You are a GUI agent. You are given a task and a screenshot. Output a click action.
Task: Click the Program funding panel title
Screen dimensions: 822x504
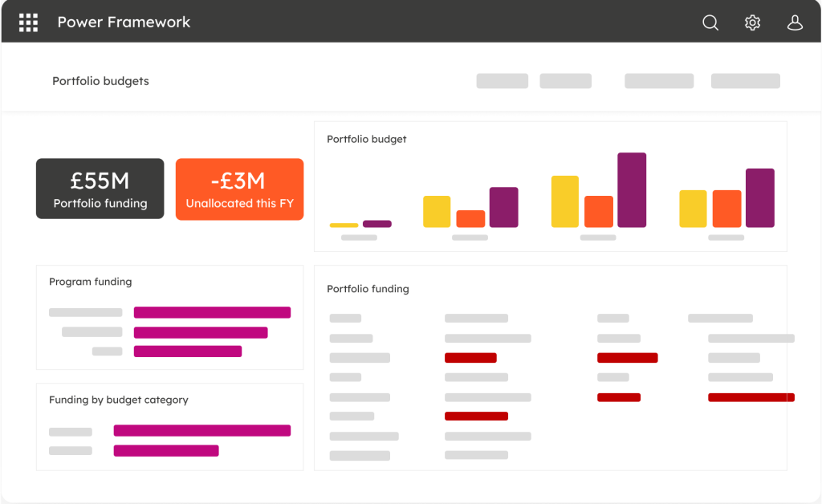[90, 282]
